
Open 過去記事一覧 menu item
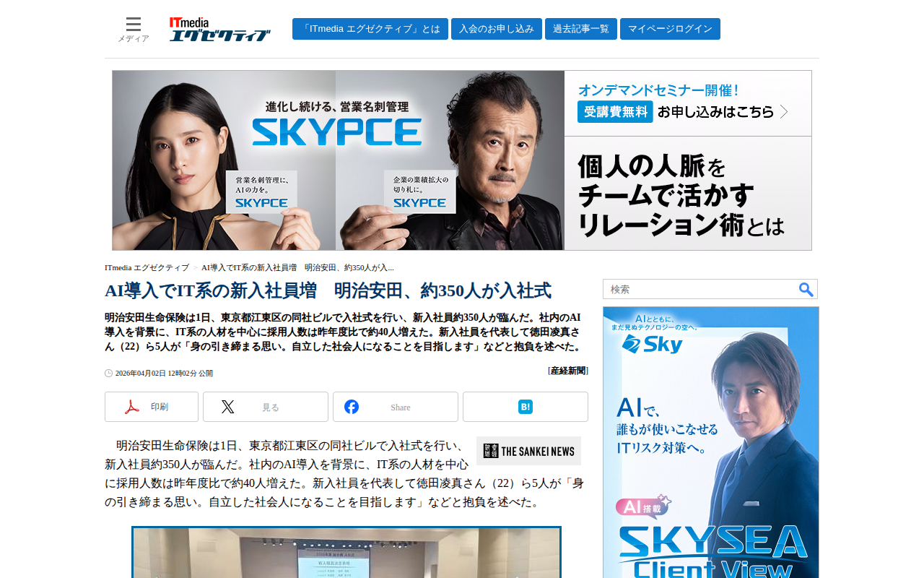click(x=581, y=29)
